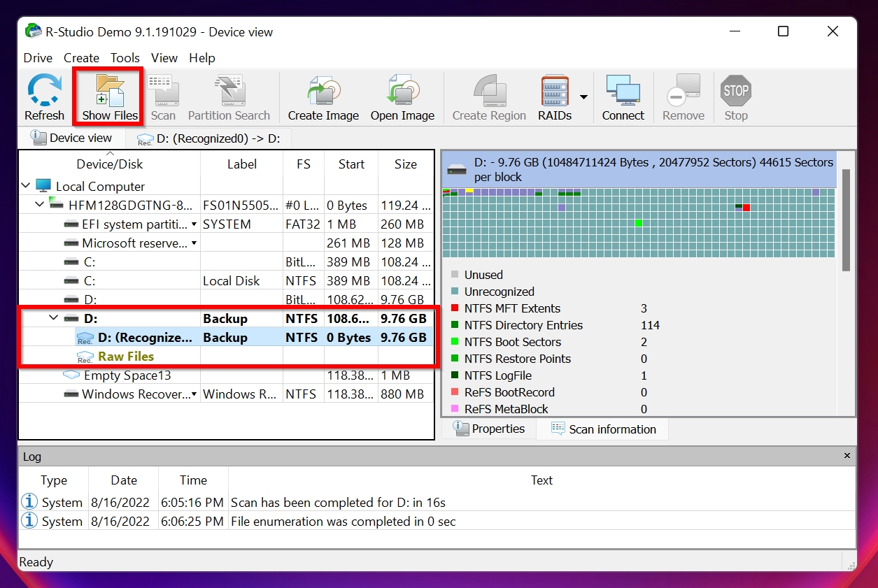Sort by the Device/Disk column header

pyautogui.click(x=110, y=164)
